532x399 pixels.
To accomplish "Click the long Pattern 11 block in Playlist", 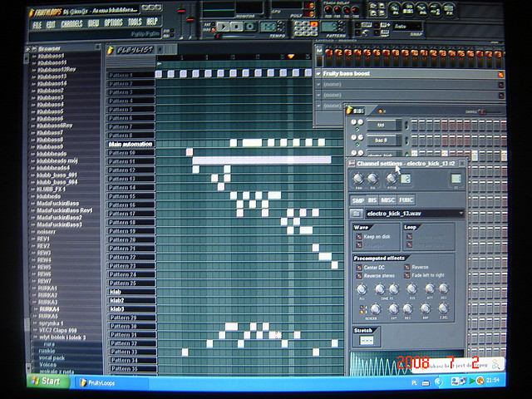I will (262, 160).
